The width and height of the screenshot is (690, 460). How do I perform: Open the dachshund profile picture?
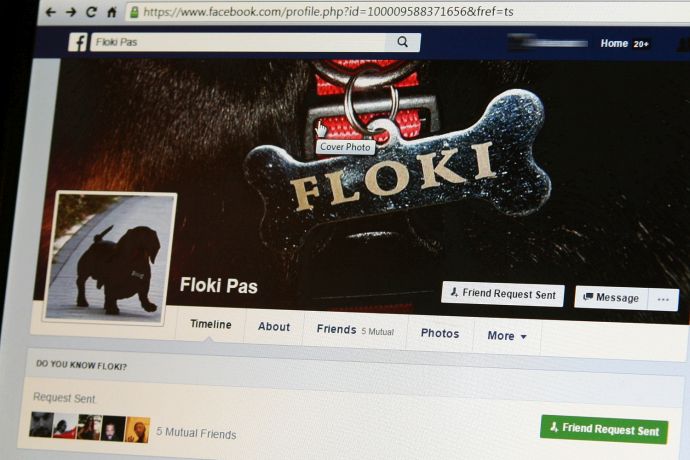[x=108, y=258]
